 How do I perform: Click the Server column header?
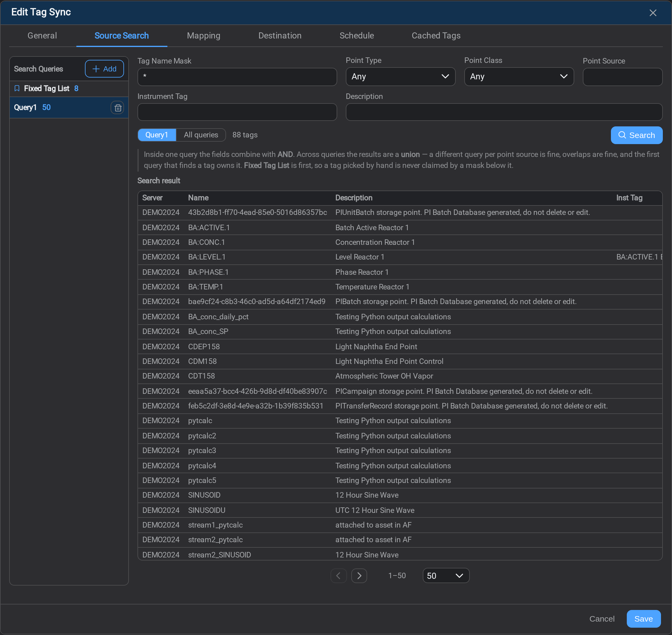pos(152,198)
